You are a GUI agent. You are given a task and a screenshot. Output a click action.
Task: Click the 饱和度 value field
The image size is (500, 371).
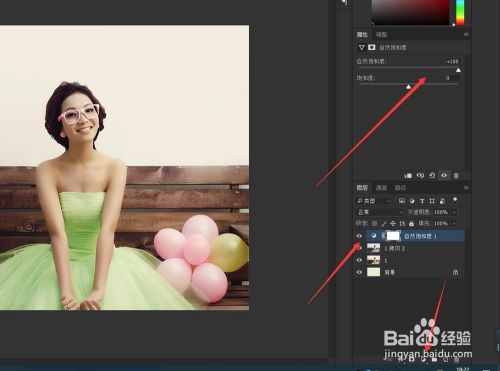point(453,78)
